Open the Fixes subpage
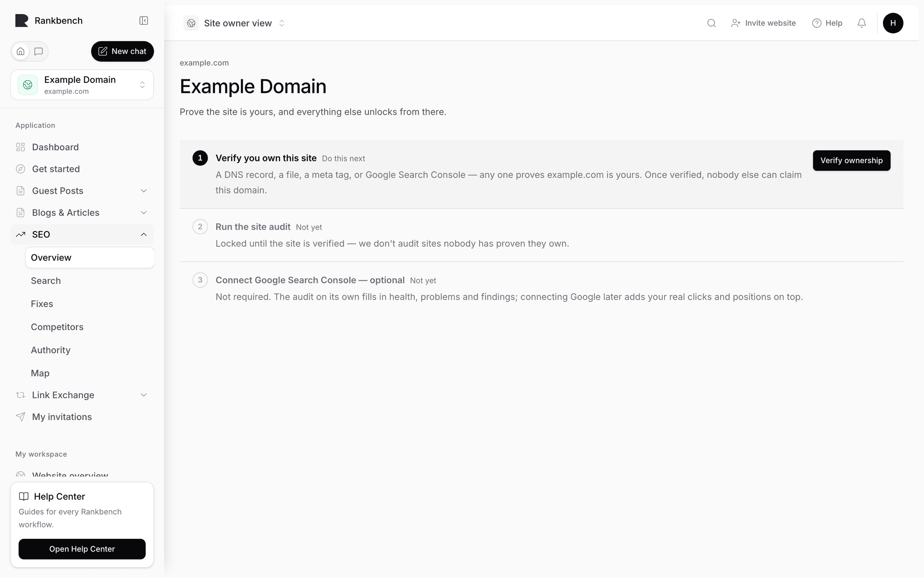The image size is (924, 578). (89, 304)
